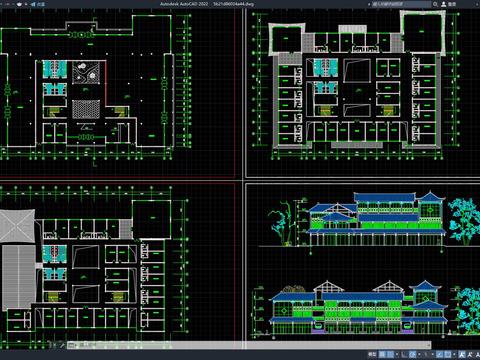Toggle 2D Object Snap in status bar
Screen dimensions: 480x360
[447, 354]
